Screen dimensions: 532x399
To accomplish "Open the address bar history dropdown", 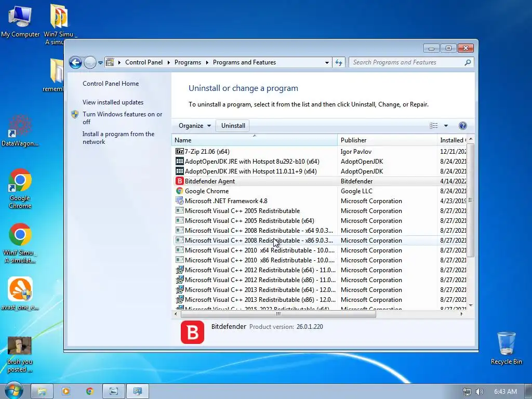I will 327,62.
